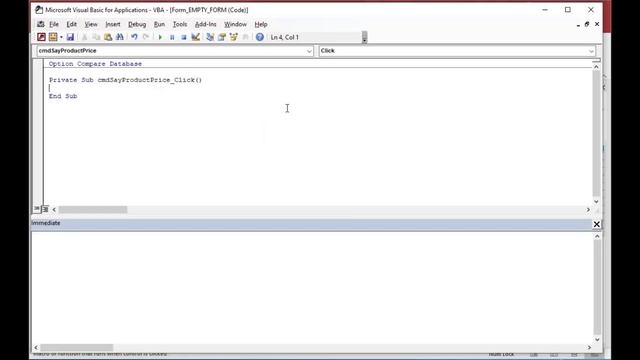640x360 pixels.
Task: Click the toolbar options overflow handle
Action: tap(364, 38)
